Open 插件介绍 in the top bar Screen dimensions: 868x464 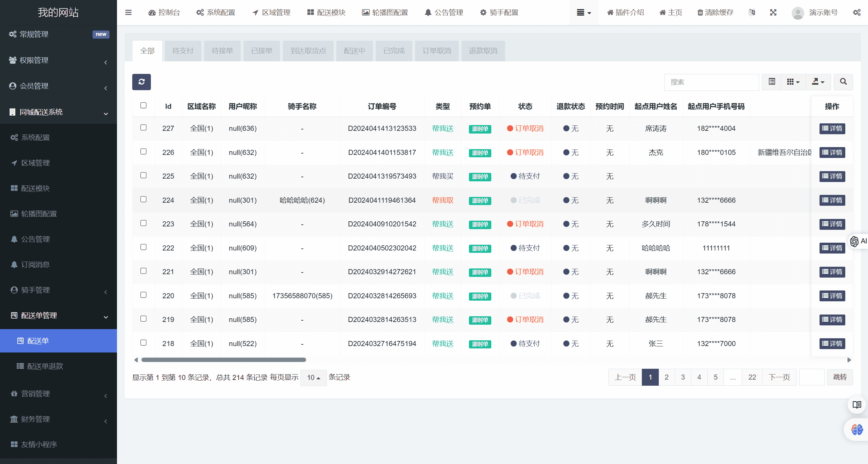[x=625, y=13]
